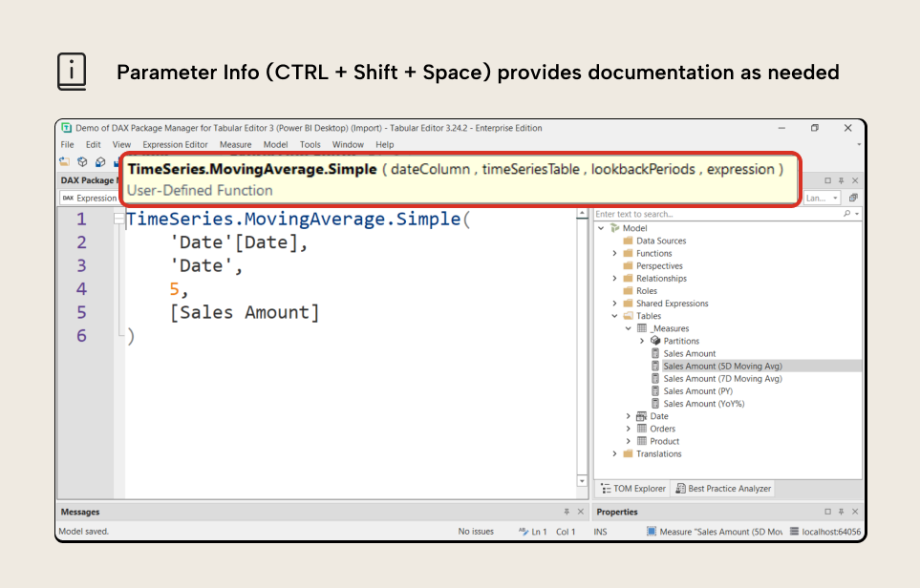The width and height of the screenshot is (920, 588).
Task: Click the Tabular Editor icon in the title bar
Action: [x=67, y=128]
